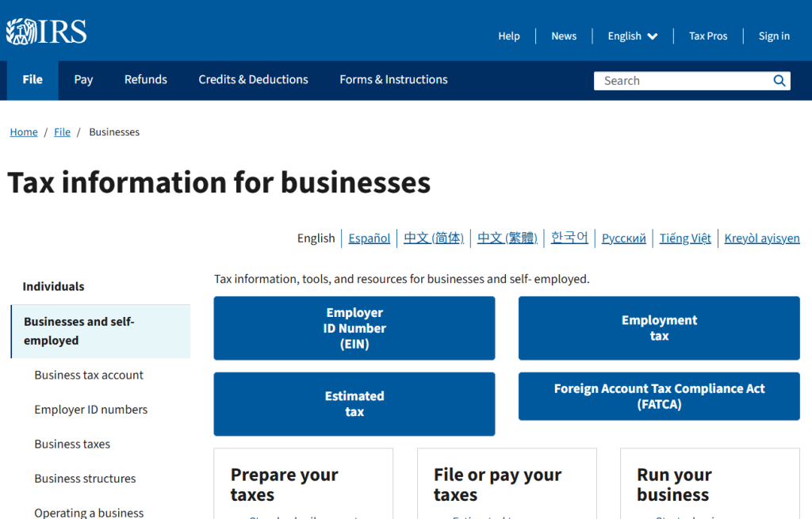Screen dimensions: 812x519
Task: Click Employment tax button
Action: [659, 328]
